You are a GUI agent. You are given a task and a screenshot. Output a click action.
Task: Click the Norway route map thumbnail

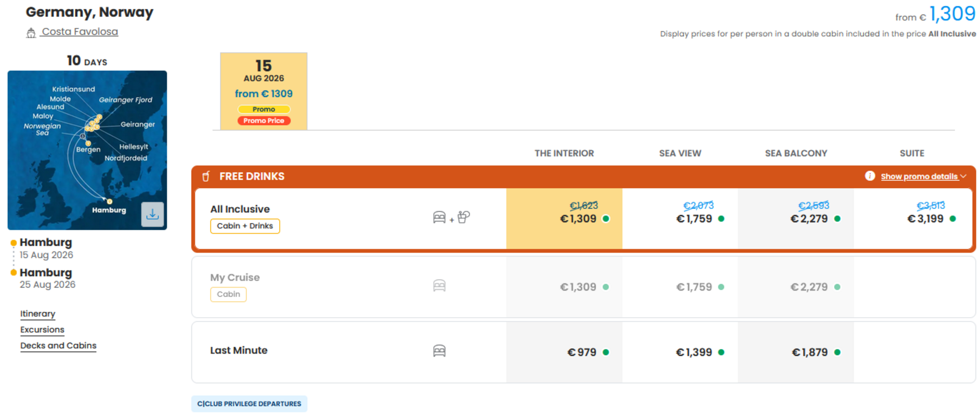87,150
